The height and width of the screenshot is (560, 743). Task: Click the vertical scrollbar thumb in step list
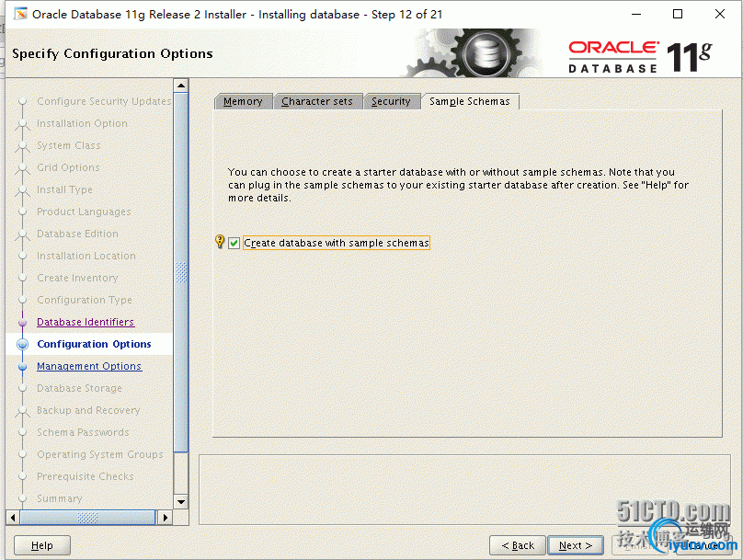(181, 272)
